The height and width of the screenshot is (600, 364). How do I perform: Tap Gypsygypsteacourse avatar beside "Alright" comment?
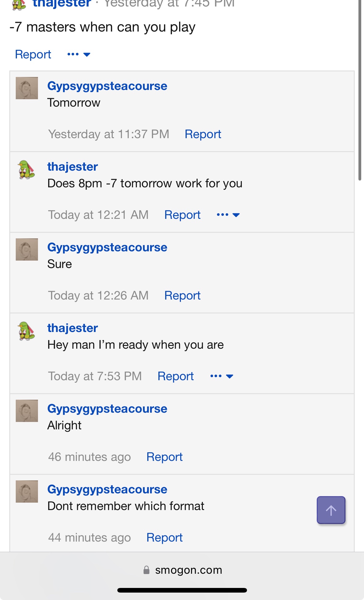(27, 411)
